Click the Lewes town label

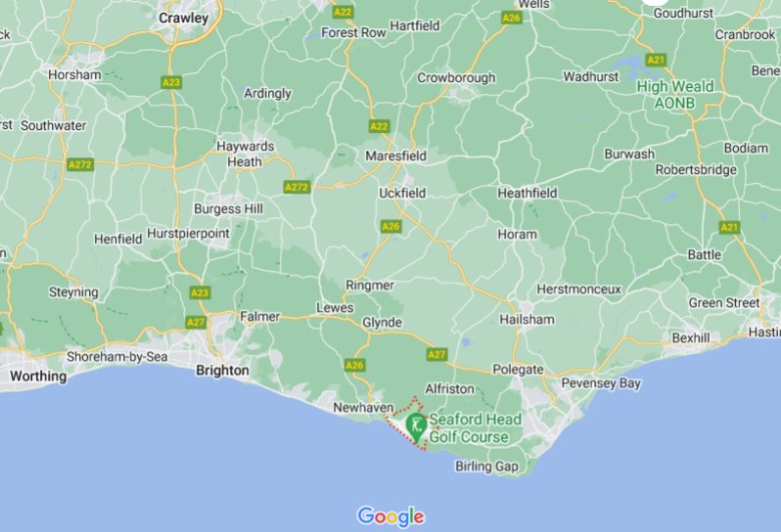click(x=335, y=308)
